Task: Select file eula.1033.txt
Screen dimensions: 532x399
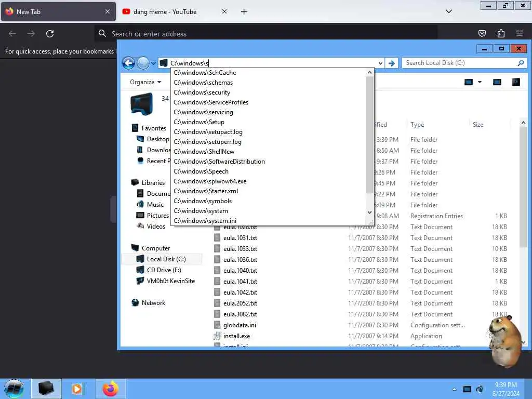Action: (x=240, y=248)
